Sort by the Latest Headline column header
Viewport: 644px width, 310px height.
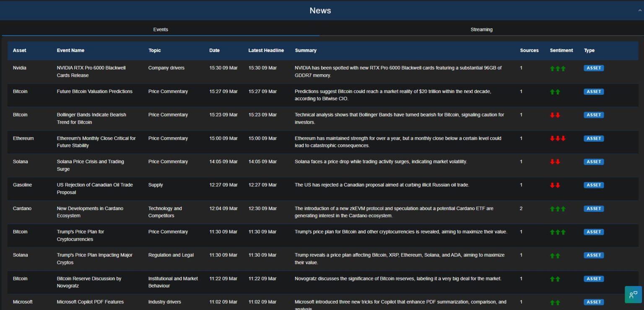(266, 50)
